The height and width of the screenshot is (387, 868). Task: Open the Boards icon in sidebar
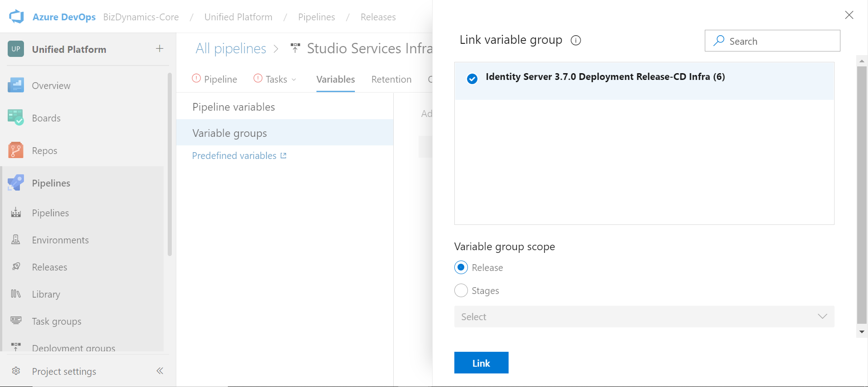click(16, 118)
